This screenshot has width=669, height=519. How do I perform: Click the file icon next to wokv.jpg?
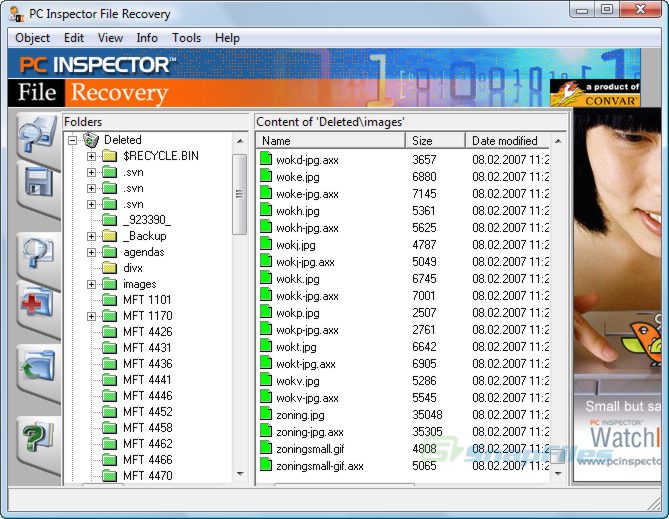(x=266, y=380)
